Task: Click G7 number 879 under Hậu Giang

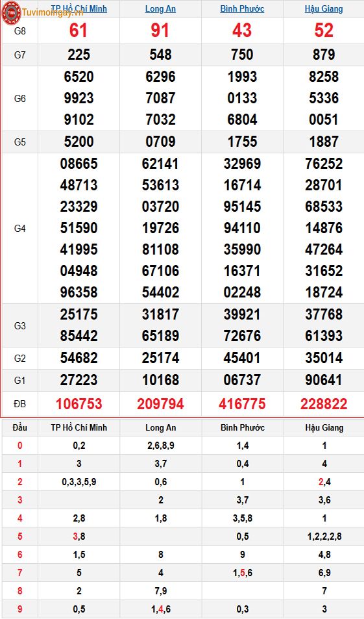Action: pos(324,55)
